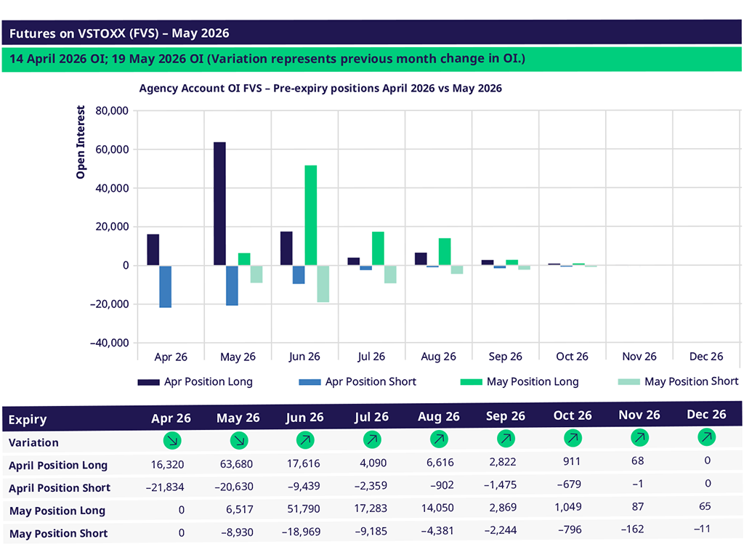This screenshot has height=560, width=744.
Task: Click the table value 6,616
Action: coord(440,463)
